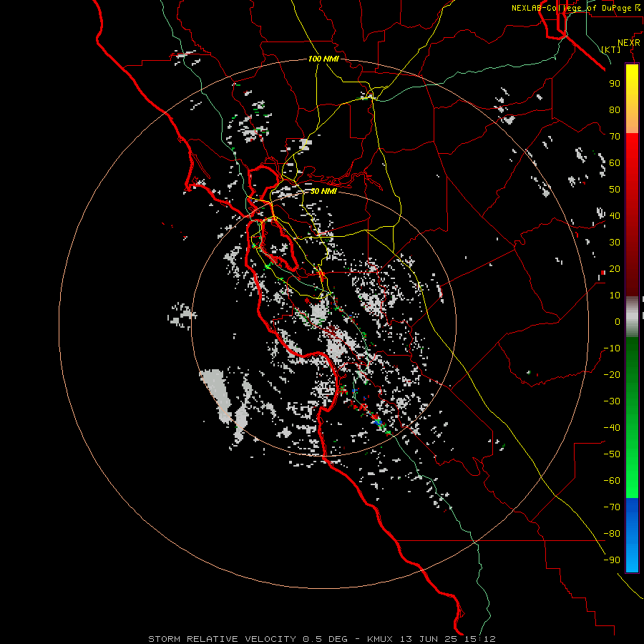Click the 100 NMI range ring label

[323, 59]
